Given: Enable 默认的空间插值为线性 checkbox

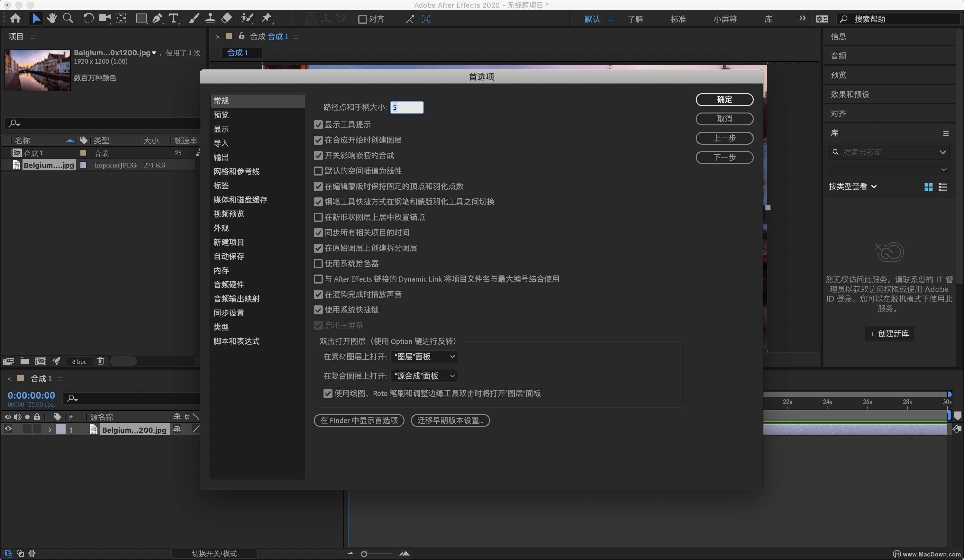Looking at the screenshot, I should [318, 171].
